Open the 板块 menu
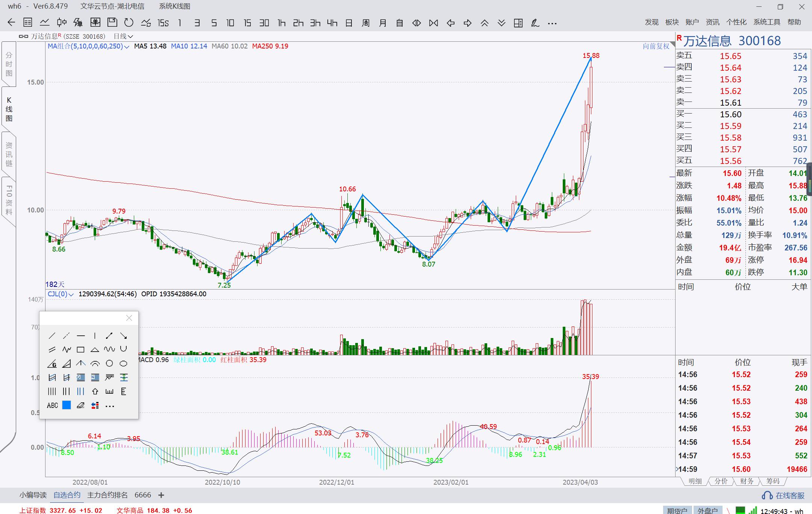Viewport: 812px width, 514px height. point(672,22)
